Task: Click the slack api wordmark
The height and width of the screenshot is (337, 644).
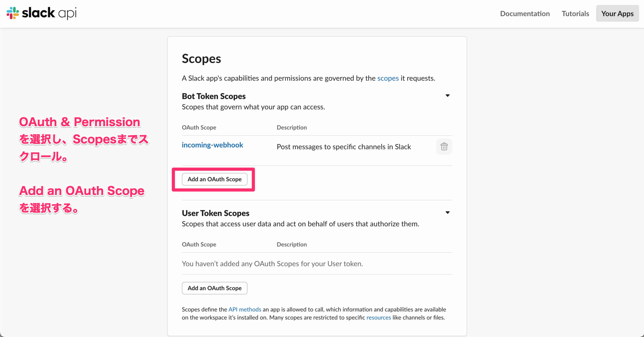Action: 49,13
